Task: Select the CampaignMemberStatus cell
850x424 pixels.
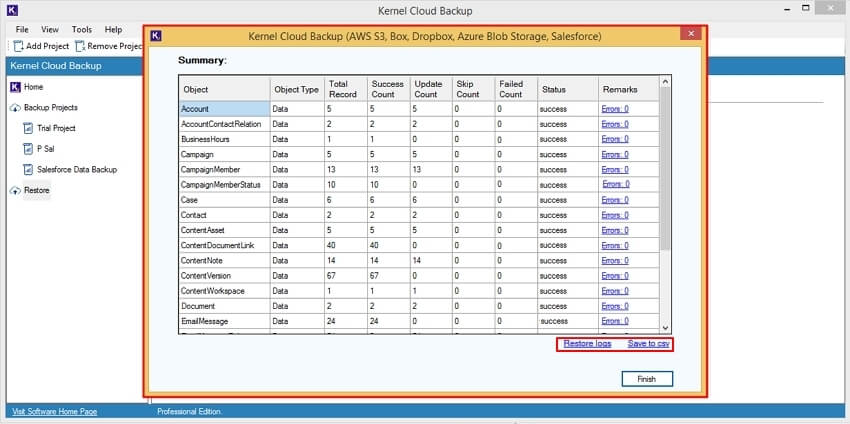Action: 224,185
